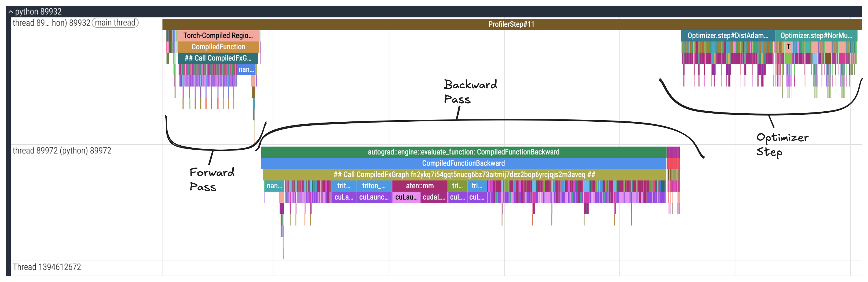Select the small T slice under the optimizer step

(788, 47)
